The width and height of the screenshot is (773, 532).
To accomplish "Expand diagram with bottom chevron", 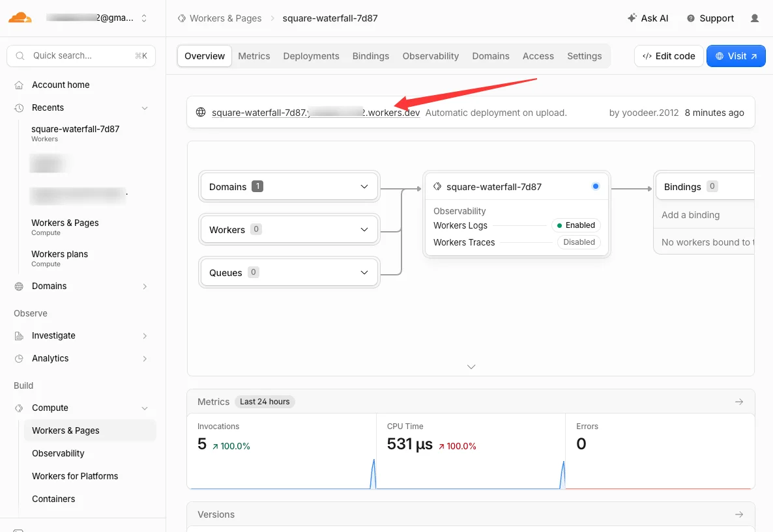I will [x=471, y=367].
